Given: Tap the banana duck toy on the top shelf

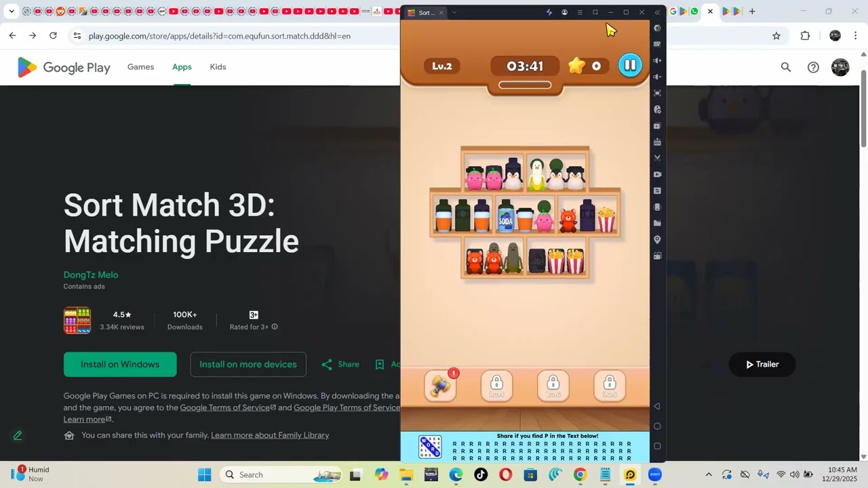Looking at the screenshot, I should (x=536, y=175).
